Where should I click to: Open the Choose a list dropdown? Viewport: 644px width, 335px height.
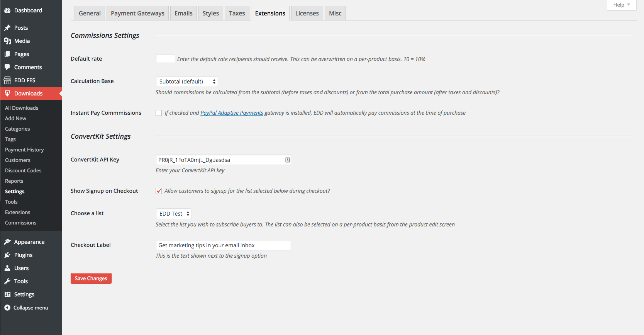click(x=174, y=214)
